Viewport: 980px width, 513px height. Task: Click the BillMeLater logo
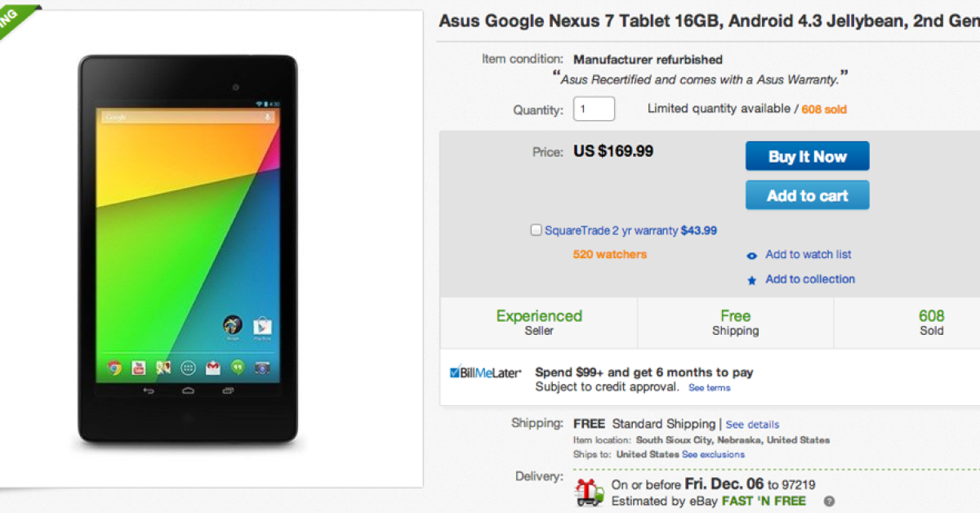[486, 372]
